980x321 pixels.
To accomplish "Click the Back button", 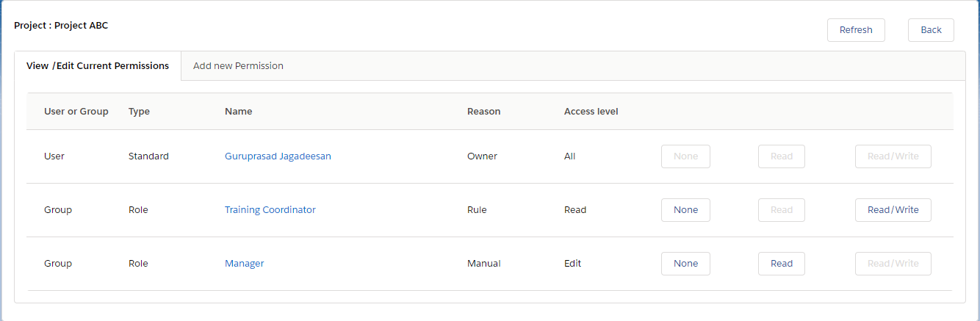I will pos(931,30).
